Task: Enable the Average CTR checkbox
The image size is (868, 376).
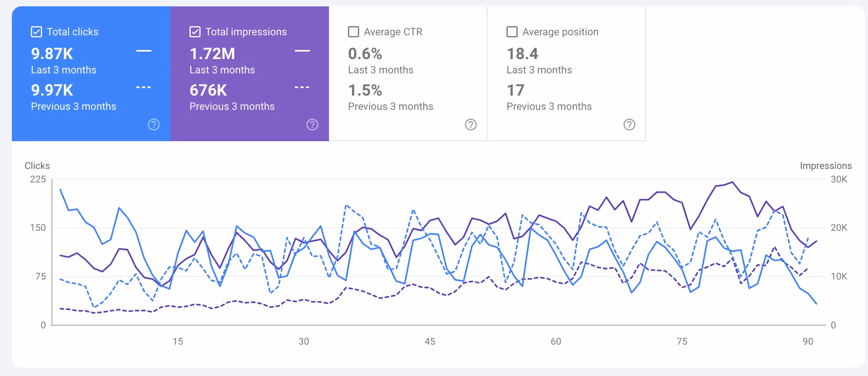Action: [x=353, y=31]
